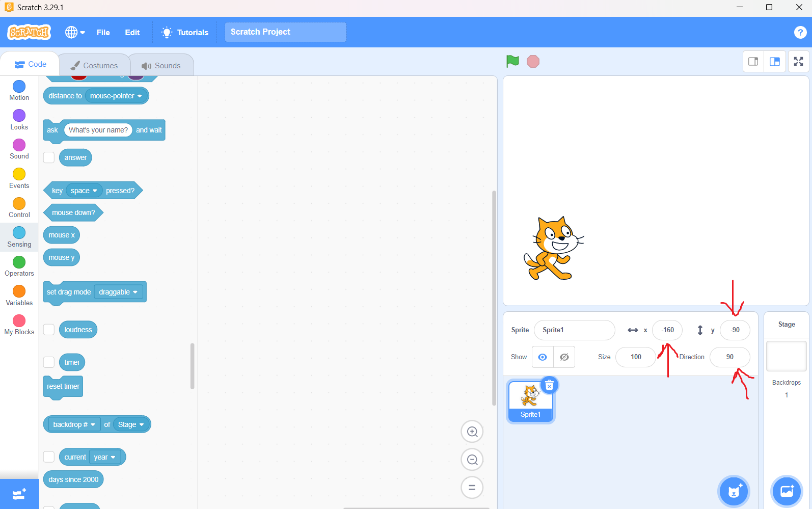The height and width of the screenshot is (509, 812).
Task: Open the language globe dropdown
Action: [75, 33]
